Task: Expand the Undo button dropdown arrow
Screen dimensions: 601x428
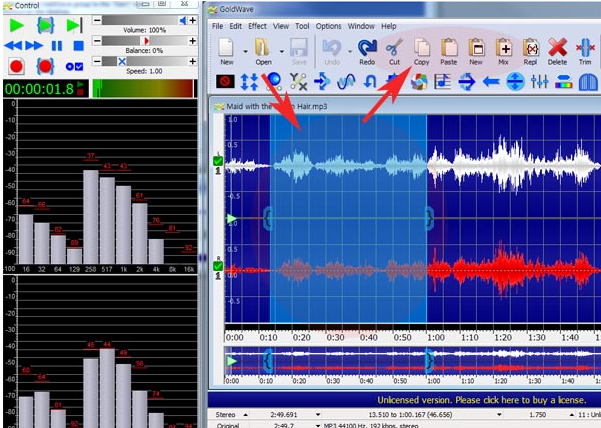Action: tap(350, 51)
